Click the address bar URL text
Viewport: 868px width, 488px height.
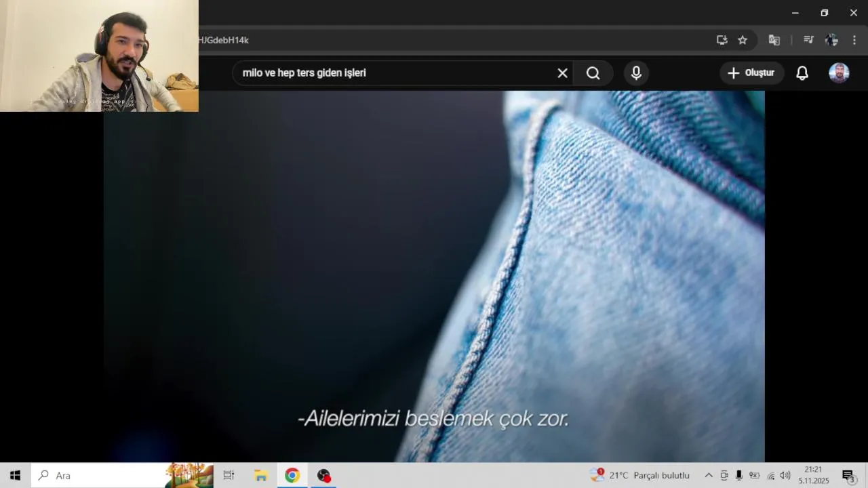(x=224, y=40)
